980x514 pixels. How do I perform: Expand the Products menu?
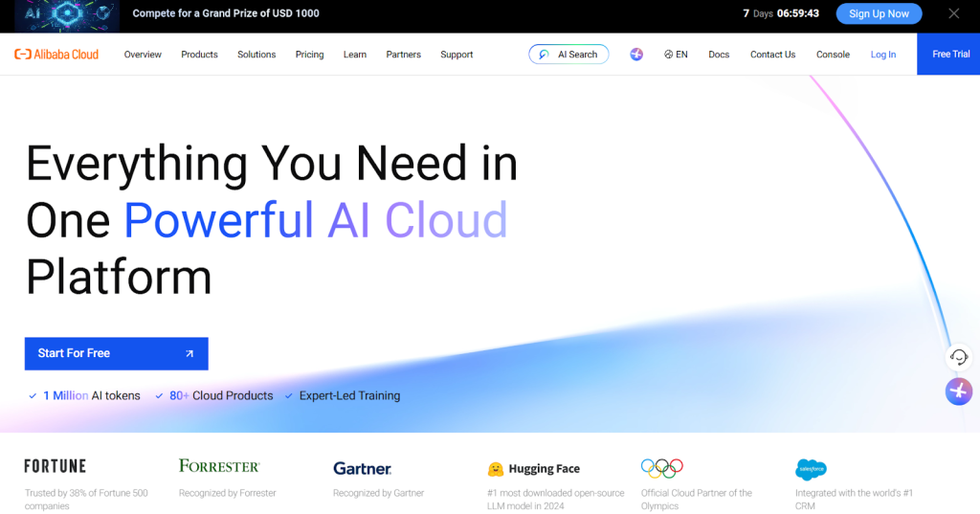199,55
